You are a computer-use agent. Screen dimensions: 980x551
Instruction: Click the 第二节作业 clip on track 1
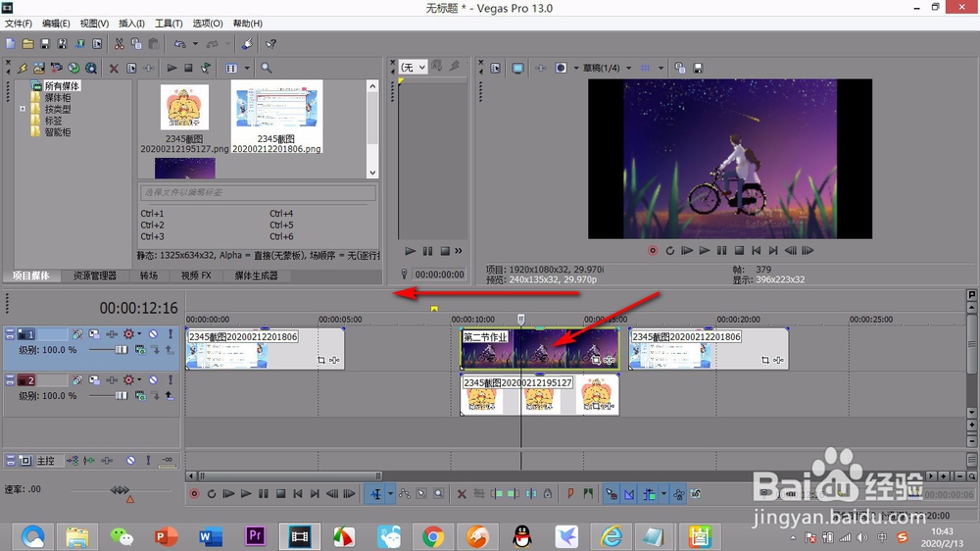point(539,348)
